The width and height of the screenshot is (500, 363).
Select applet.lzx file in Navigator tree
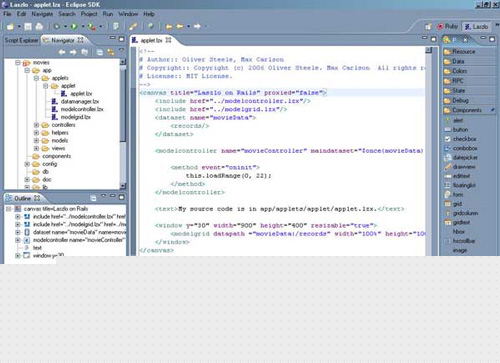[76, 94]
